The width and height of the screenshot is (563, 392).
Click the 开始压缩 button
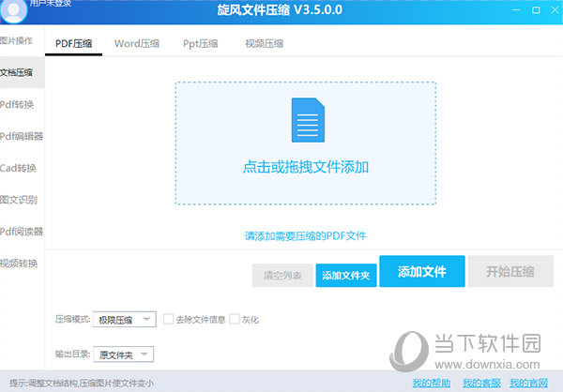pos(510,271)
